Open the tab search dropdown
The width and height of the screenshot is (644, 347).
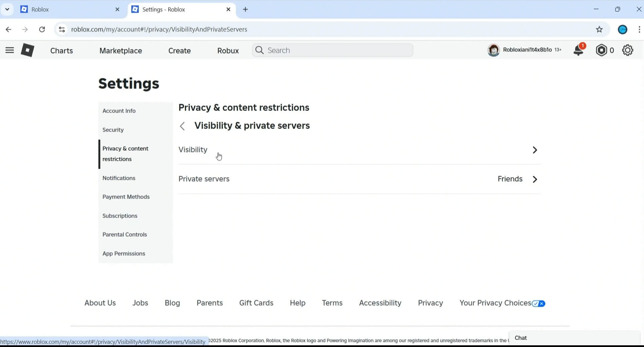[7, 9]
